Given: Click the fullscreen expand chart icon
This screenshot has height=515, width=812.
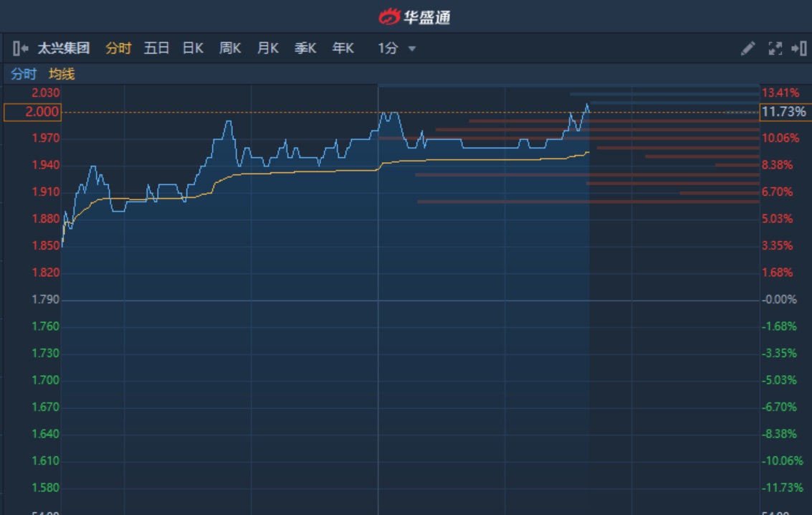Looking at the screenshot, I should [775, 49].
